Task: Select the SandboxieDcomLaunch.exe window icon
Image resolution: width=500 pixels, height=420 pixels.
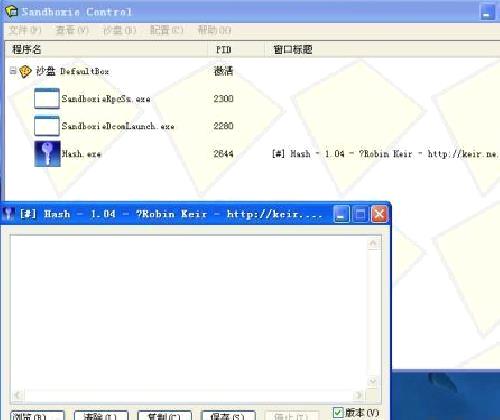Action: tap(47, 126)
